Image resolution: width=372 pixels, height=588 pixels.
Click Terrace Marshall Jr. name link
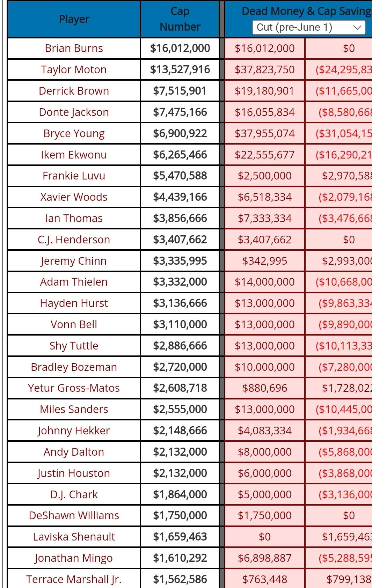74,579
